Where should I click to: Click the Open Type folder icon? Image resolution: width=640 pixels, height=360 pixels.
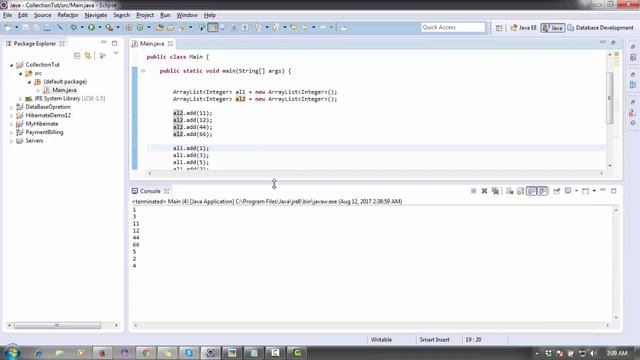(160, 27)
